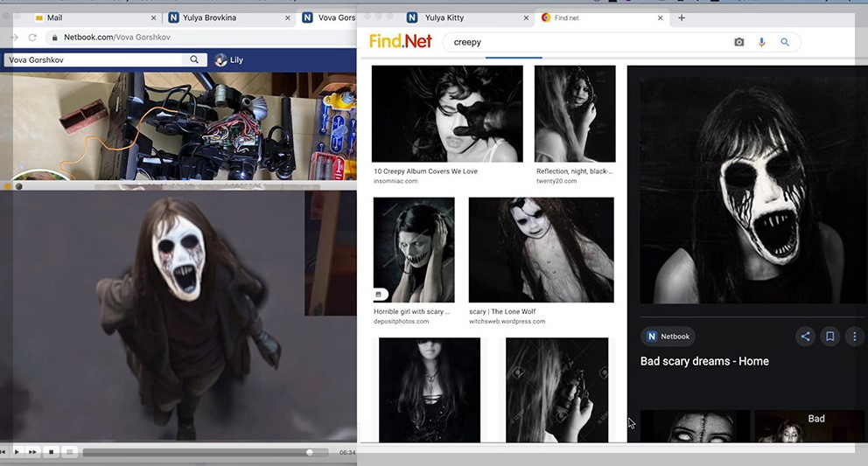868x466 pixels.
Task: Bookmark the previewed image
Action: [x=829, y=337]
